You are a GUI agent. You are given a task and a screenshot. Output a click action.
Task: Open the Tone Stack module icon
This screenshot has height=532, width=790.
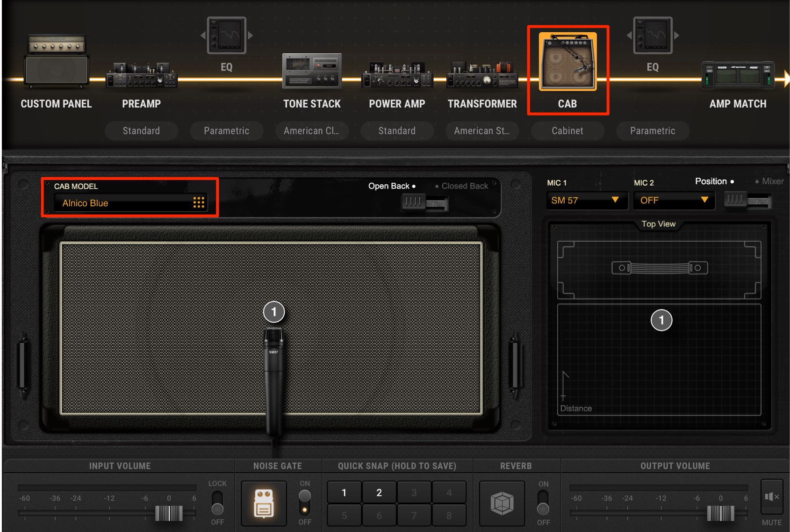[x=312, y=71]
